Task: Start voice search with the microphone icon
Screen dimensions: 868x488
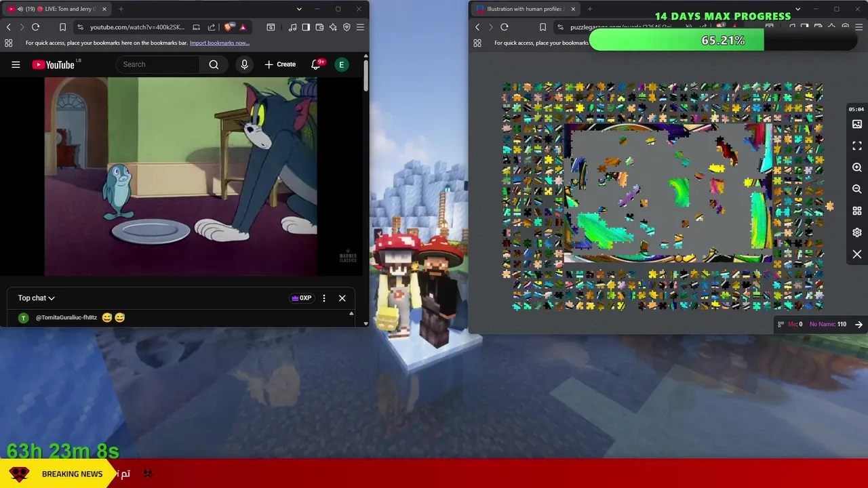Action: tap(244, 64)
